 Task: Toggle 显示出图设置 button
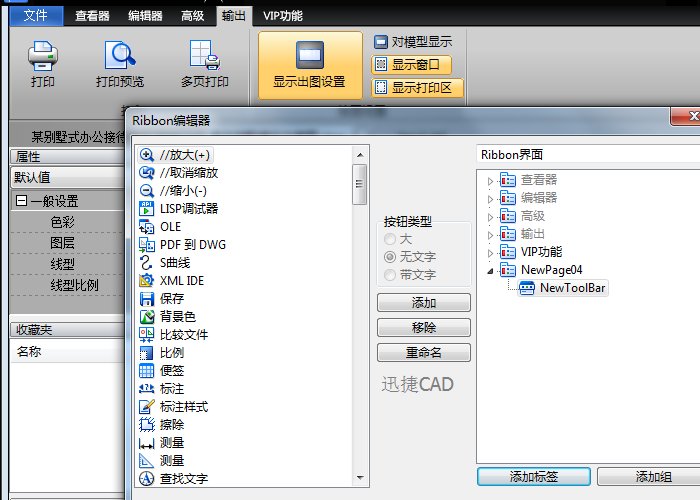(x=310, y=65)
